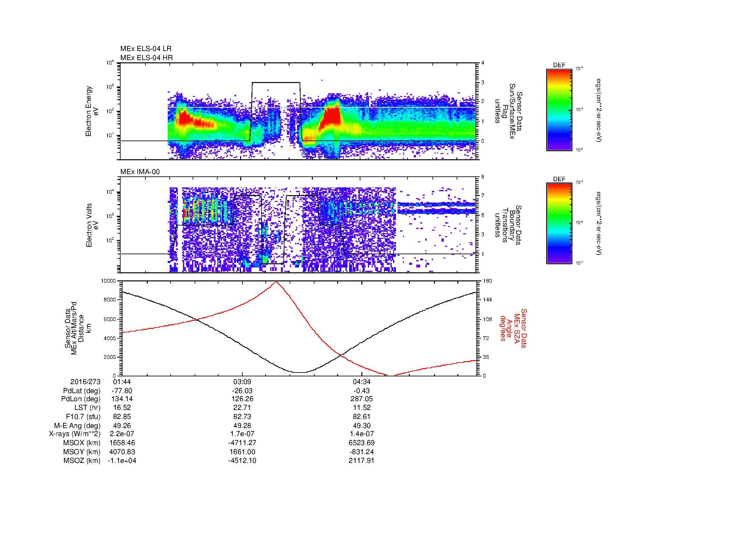Select the MSOZ value '-1.1e+04'
756x534 pixels.
122,460
